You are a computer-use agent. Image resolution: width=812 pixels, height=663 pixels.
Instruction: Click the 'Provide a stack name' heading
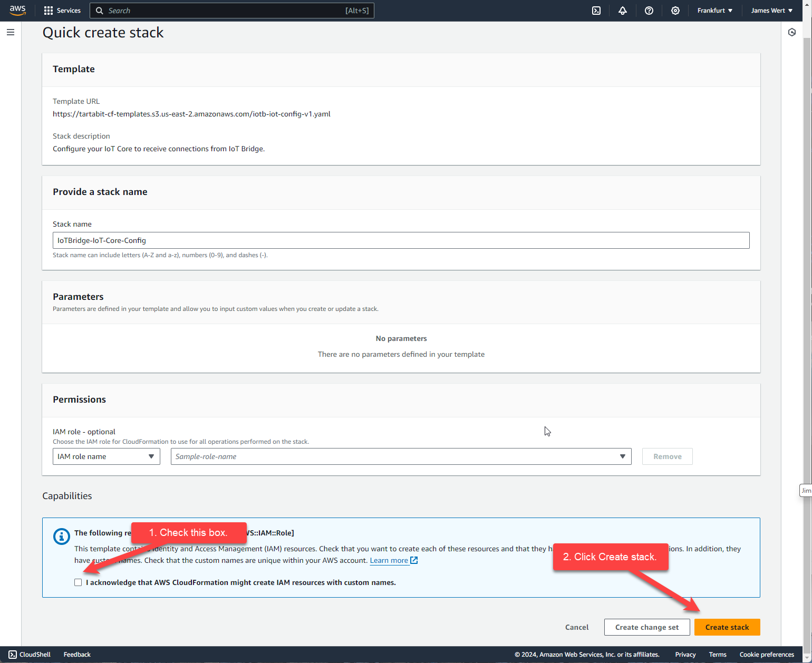click(x=100, y=192)
